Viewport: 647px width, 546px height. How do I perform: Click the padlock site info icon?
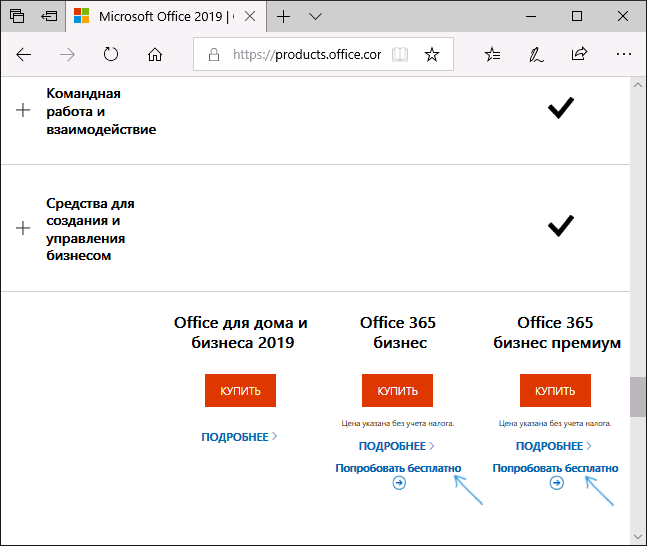pyautogui.click(x=214, y=54)
